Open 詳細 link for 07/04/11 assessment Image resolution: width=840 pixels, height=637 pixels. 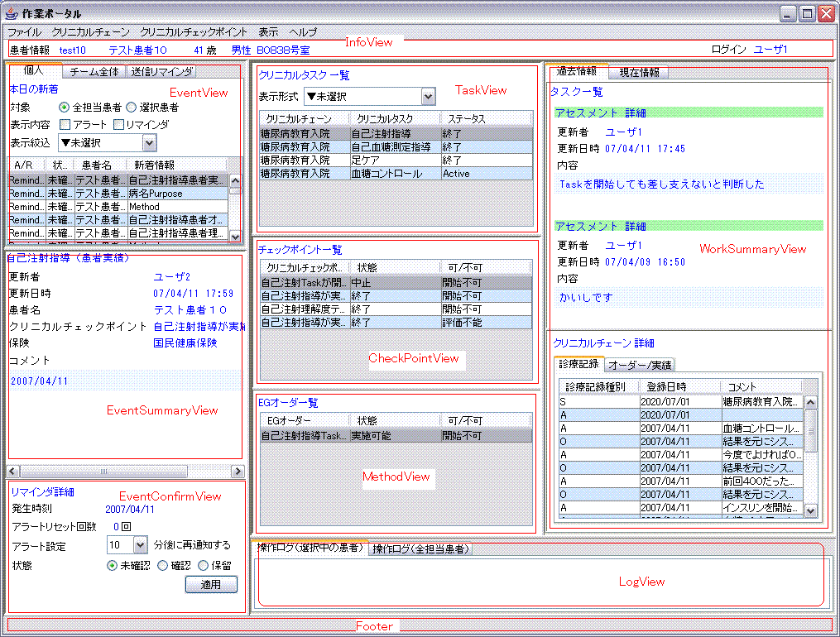[636, 113]
